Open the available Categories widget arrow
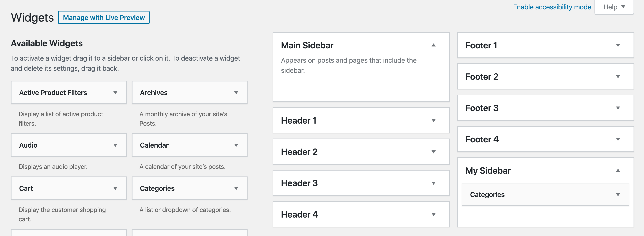This screenshot has width=644, height=236. pyautogui.click(x=236, y=188)
